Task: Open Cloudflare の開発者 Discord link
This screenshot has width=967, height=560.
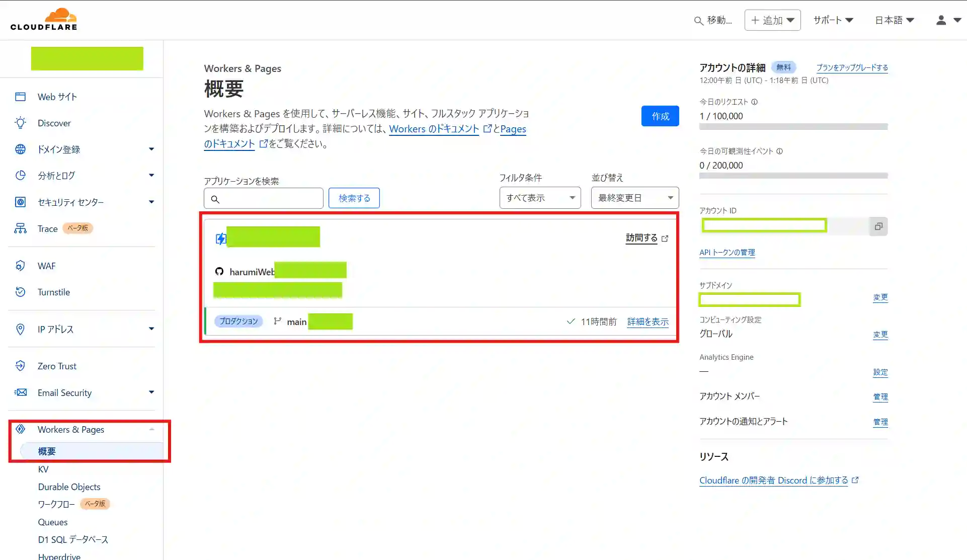Action: point(774,480)
